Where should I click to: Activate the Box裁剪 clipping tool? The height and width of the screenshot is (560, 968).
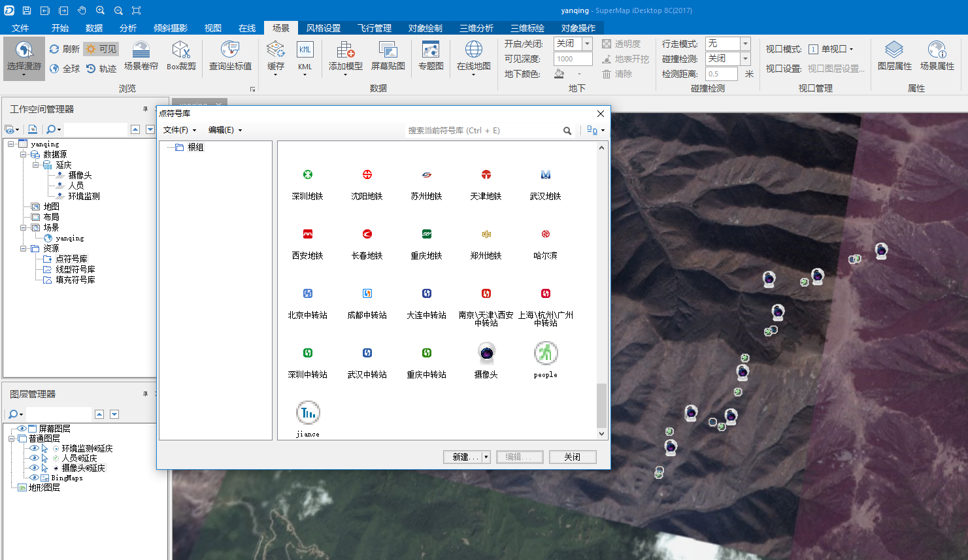pyautogui.click(x=181, y=56)
